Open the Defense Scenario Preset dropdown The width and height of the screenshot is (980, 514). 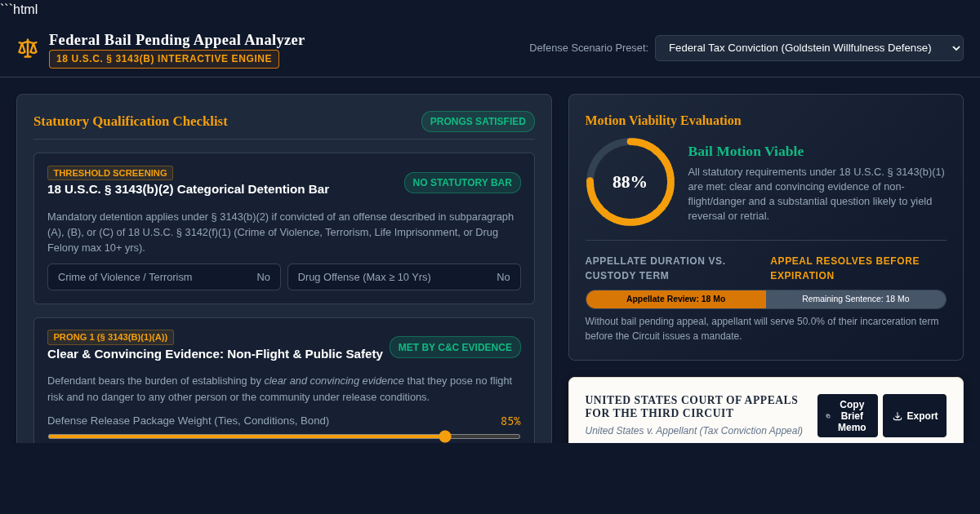pyautogui.click(x=808, y=48)
